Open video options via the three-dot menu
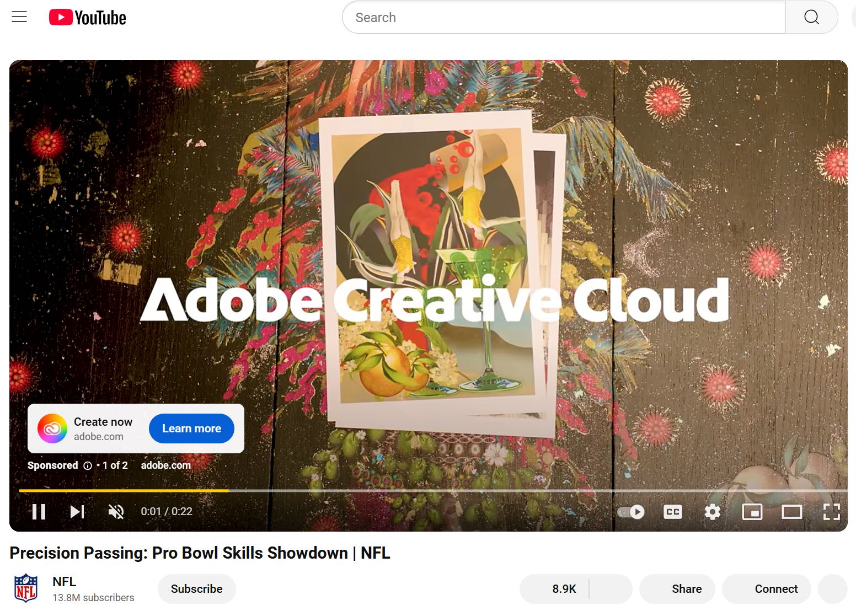The image size is (856, 616). coord(834,588)
